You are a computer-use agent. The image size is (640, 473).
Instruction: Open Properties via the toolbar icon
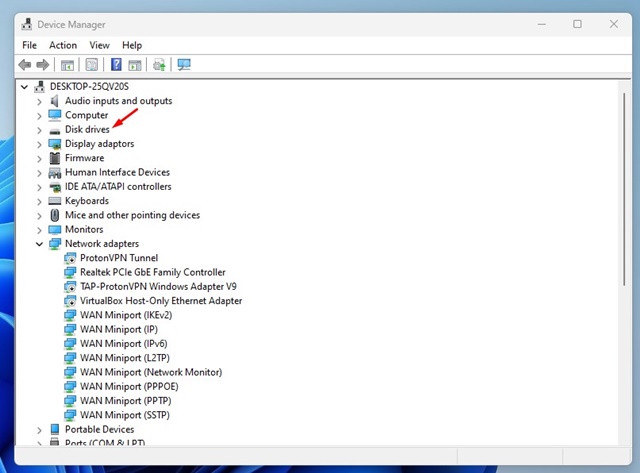92,64
